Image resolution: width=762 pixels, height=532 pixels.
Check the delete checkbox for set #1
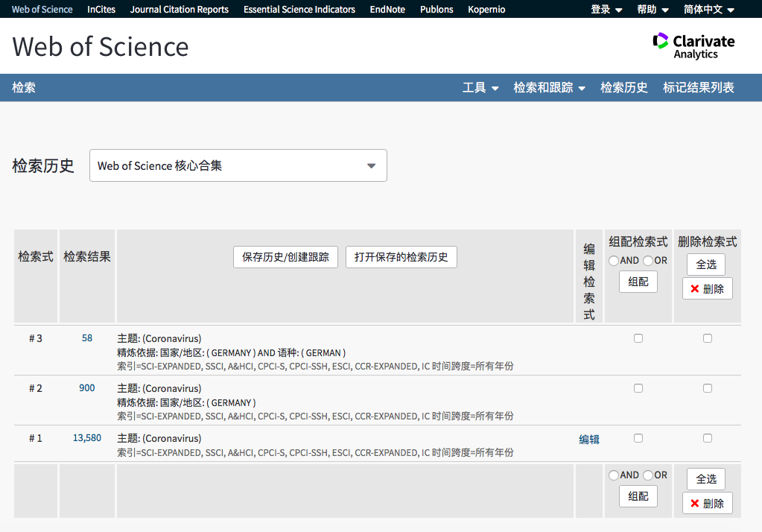[708, 438]
